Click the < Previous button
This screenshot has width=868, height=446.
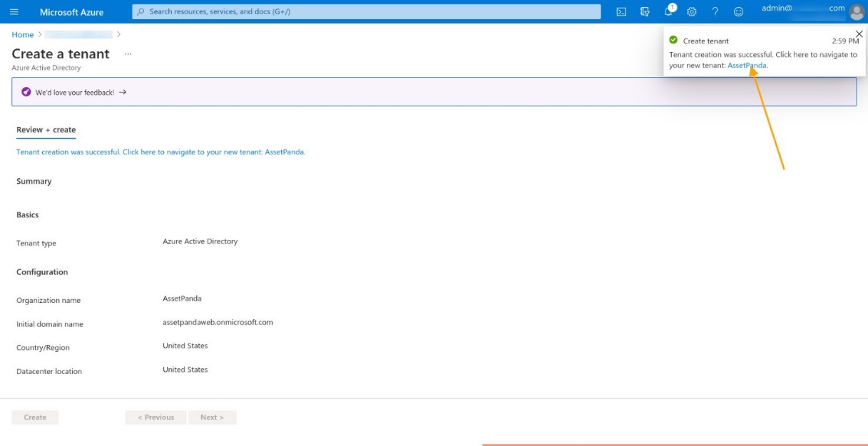(155, 418)
